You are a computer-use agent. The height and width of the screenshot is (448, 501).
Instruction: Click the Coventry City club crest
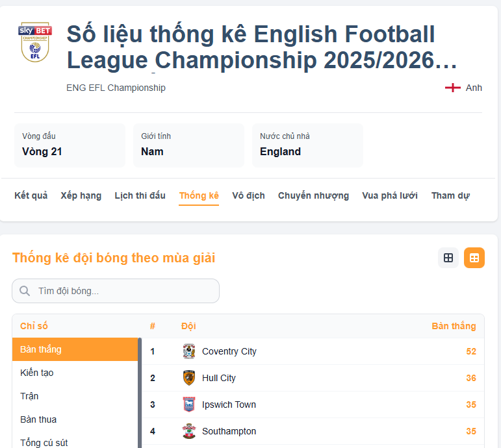[189, 351]
